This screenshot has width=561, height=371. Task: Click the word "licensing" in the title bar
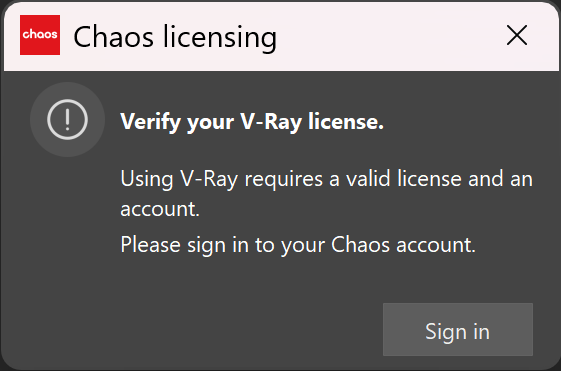pos(220,38)
